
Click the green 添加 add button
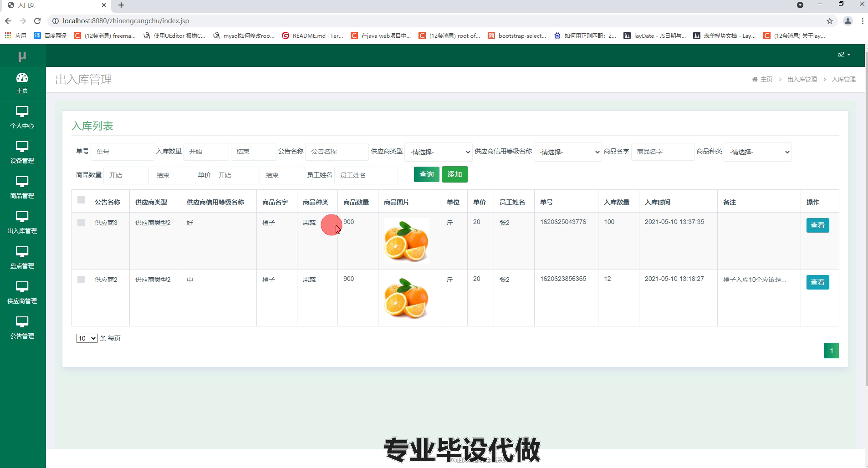tap(455, 174)
